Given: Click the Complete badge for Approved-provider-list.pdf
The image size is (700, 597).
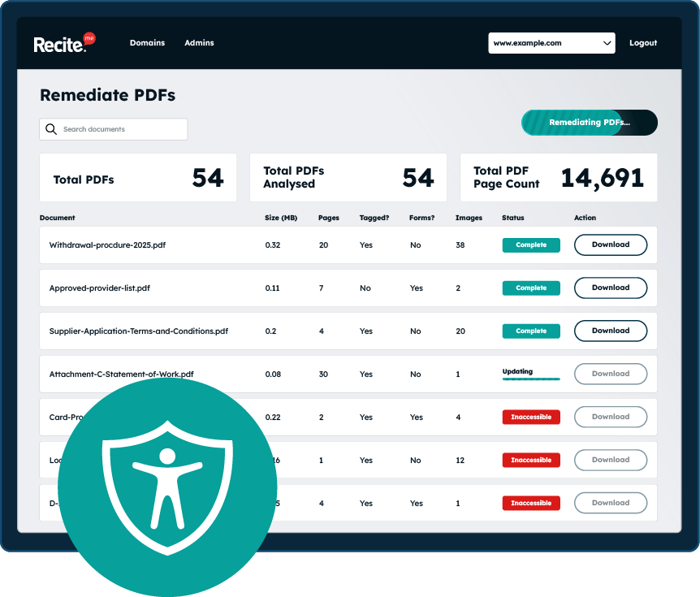Looking at the screenshot, I should click(531, 288).
